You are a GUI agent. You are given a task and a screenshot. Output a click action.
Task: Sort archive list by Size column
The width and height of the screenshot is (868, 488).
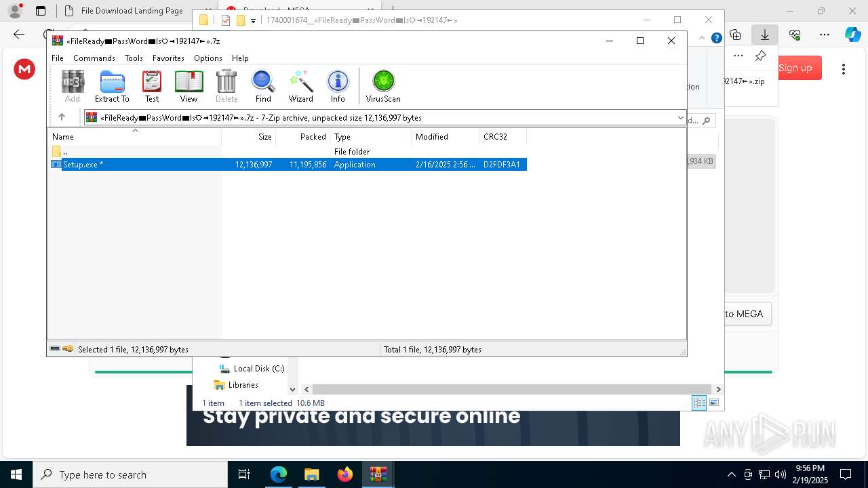pos(249,137)
